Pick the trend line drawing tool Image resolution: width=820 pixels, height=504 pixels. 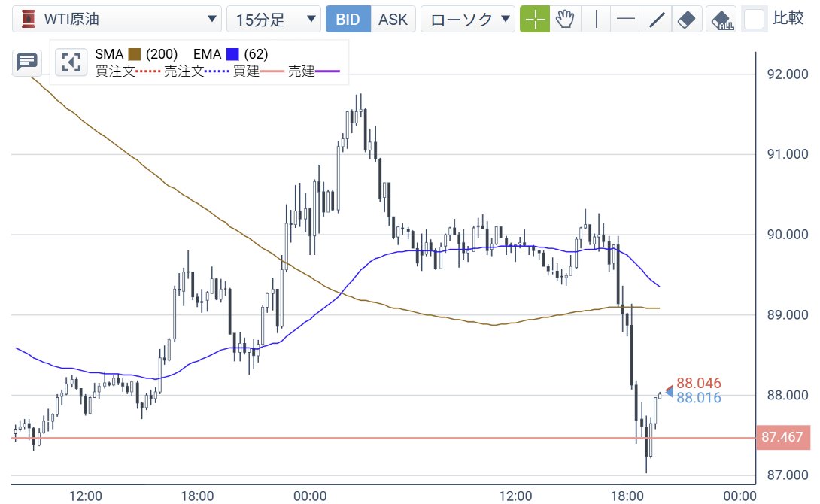coord(656,19)
